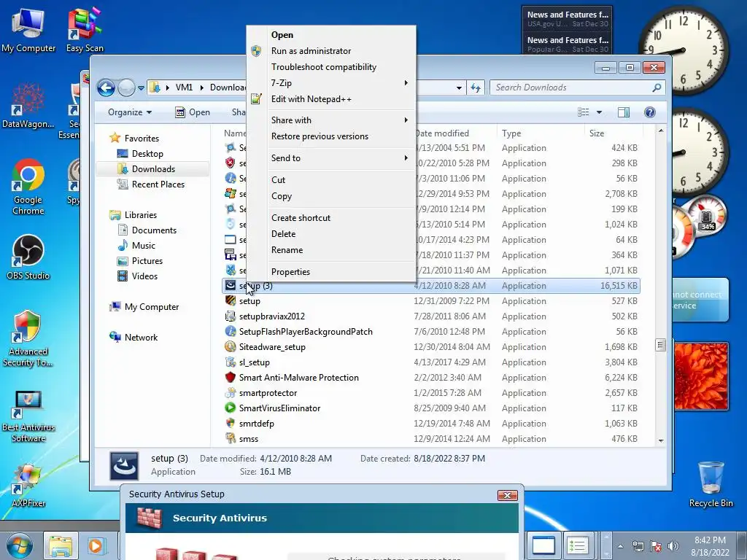Viewport: 747px width, 560px height.
Task: Expand the recent pages arrow next to Forward
Action: (x=141, y=88)
